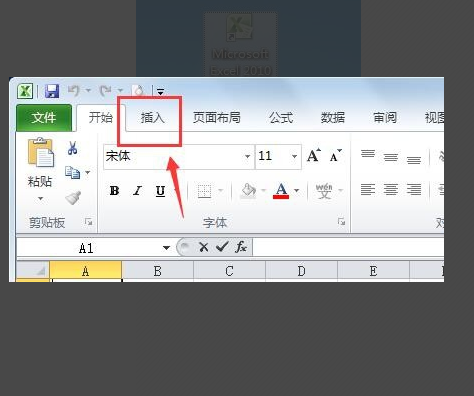Select the Format Painter brush icon
The width and height of the screenshot is (474, 396).
[73, 197]
